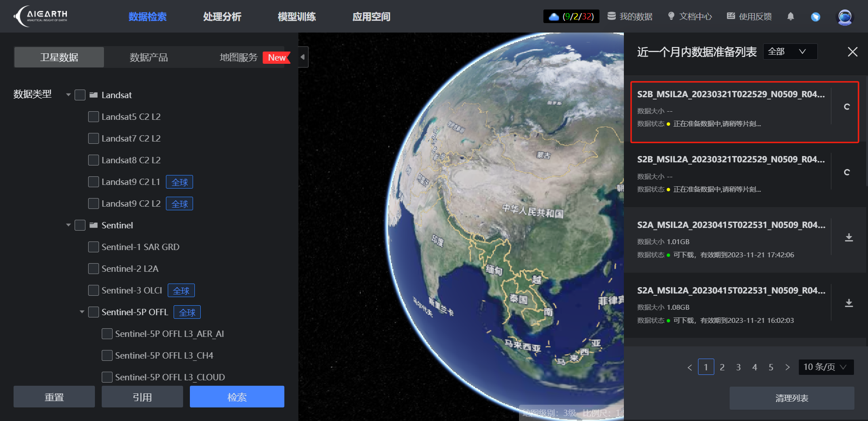Open 模型训练 top menu

pyautogui.click(x=297, y=17)
